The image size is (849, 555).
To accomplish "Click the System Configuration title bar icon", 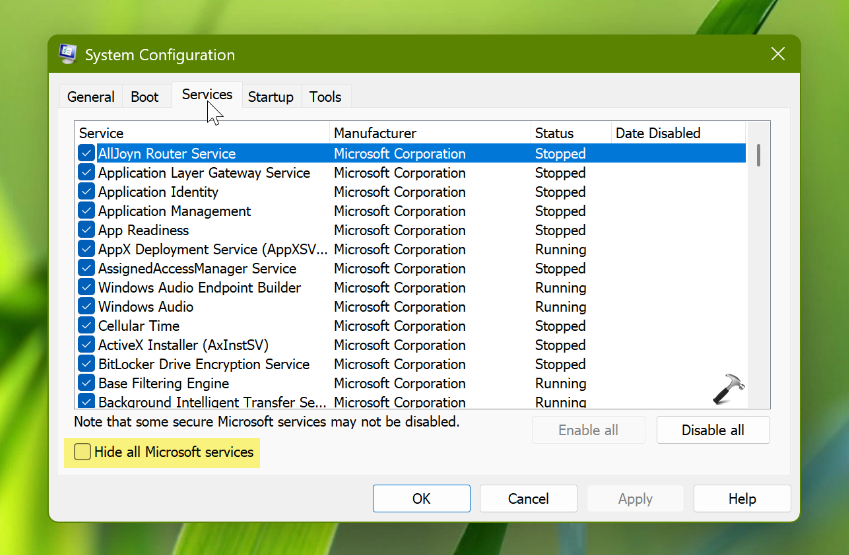I will coord(68,55).
